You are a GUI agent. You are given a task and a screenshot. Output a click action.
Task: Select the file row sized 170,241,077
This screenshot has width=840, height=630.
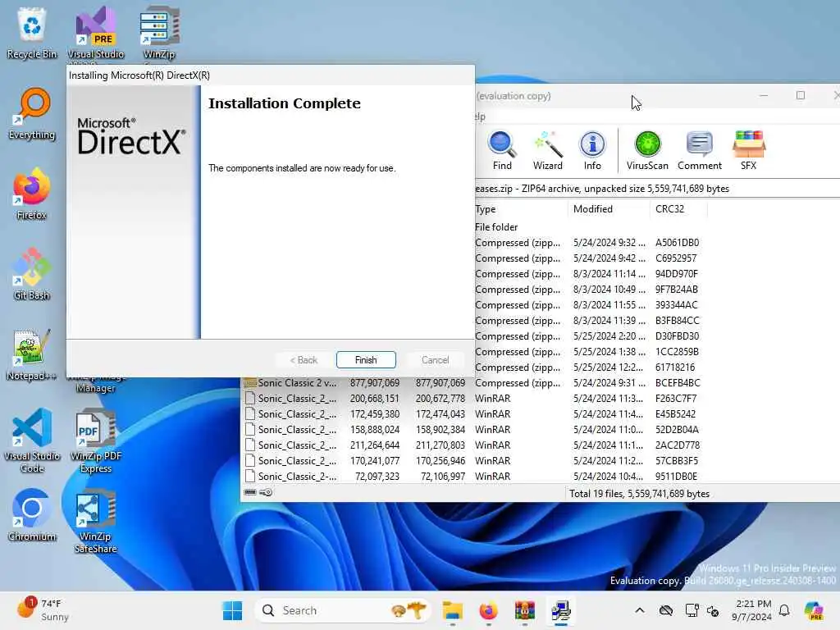(x=472, y=461)
